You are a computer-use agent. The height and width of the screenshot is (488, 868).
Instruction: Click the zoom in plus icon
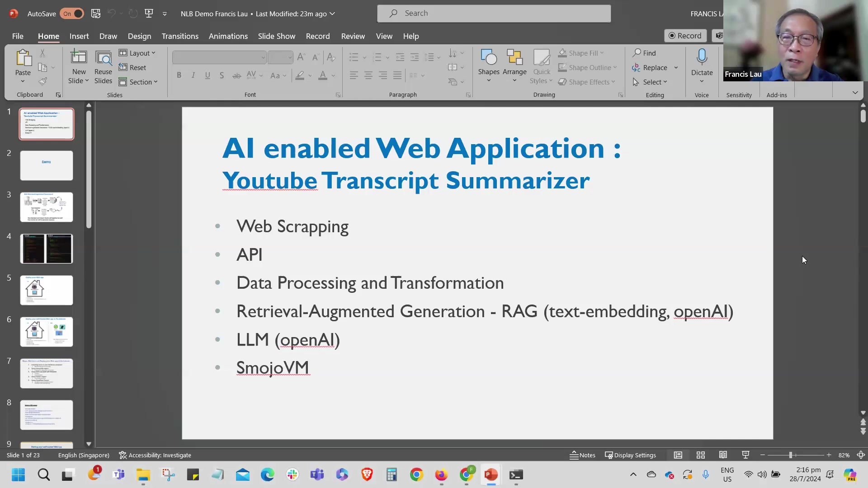[829, 455]
